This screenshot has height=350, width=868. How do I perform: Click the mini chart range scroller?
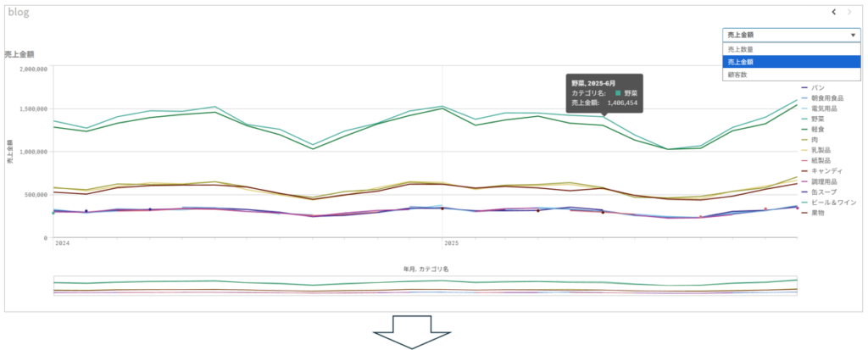click(x=425, y=286)
